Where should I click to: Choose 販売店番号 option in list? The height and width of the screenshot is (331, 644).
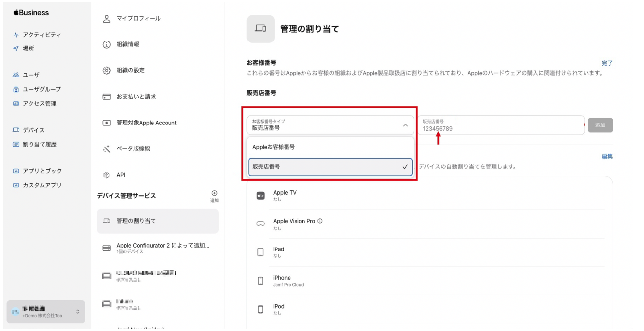click(x=330, y=167)
